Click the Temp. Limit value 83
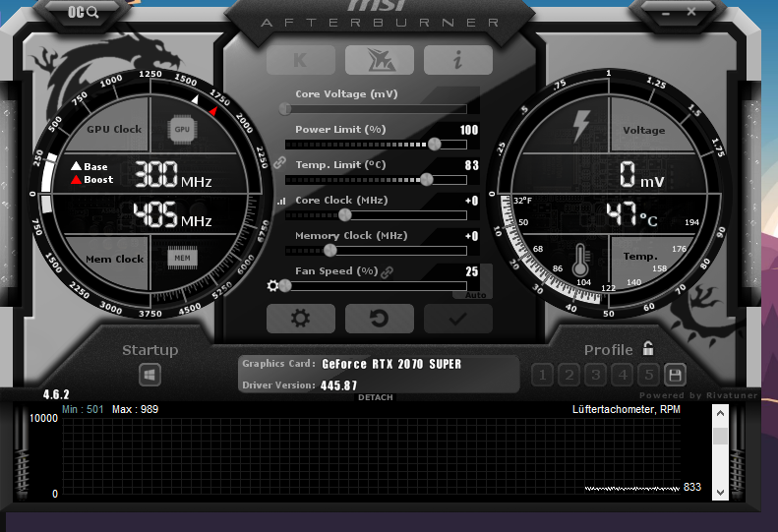This screenshot has height=532, width=778. [x=472, y=165]
